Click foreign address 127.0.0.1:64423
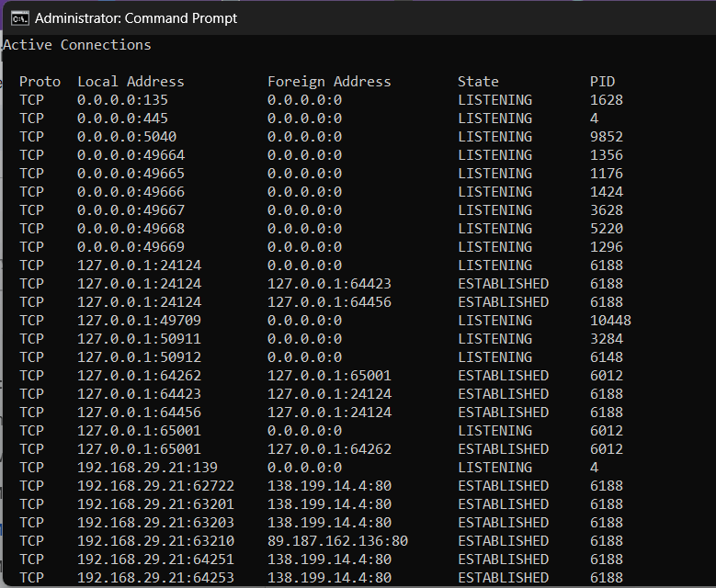The image size is (716, 588). click(x=329, y=284)
